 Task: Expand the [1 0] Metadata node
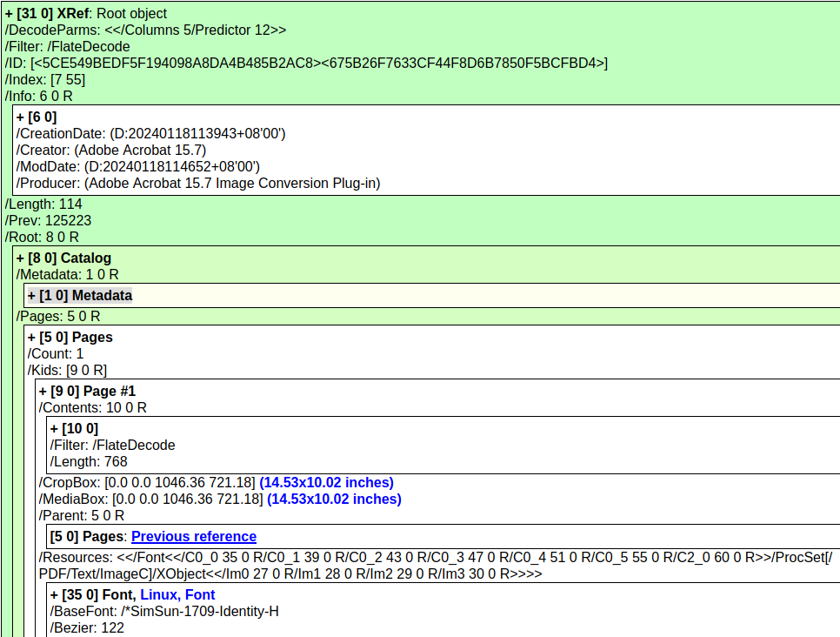pyautogui.click(x=31, y=296)
